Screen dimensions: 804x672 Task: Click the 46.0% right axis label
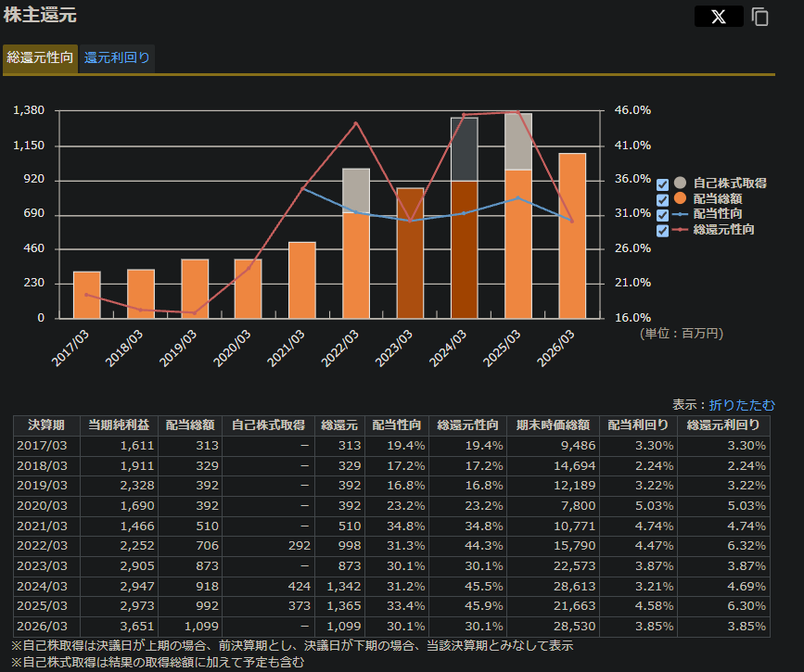[632, 110]
